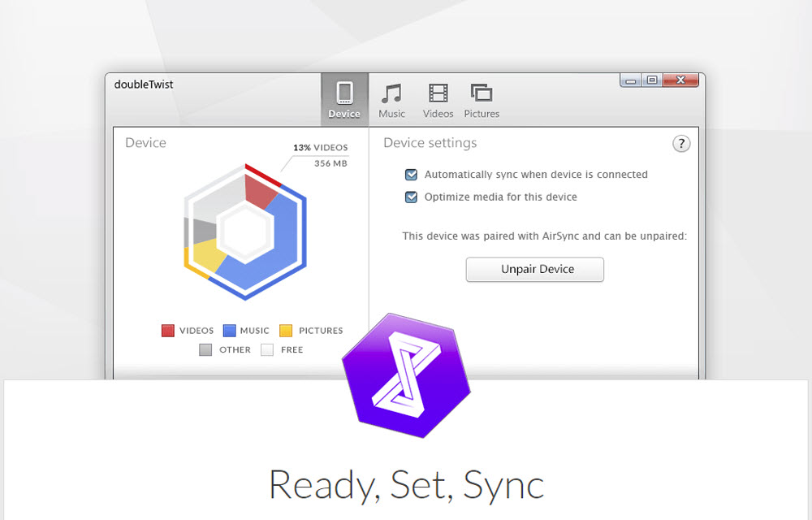Click the Unpair Device button
The height and width of the screenshot is (520, 812).
(x=535, y=269)
